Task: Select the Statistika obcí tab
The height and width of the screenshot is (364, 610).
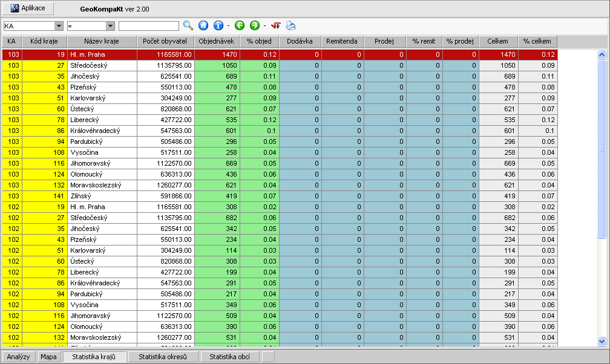Action: (230, 357)
